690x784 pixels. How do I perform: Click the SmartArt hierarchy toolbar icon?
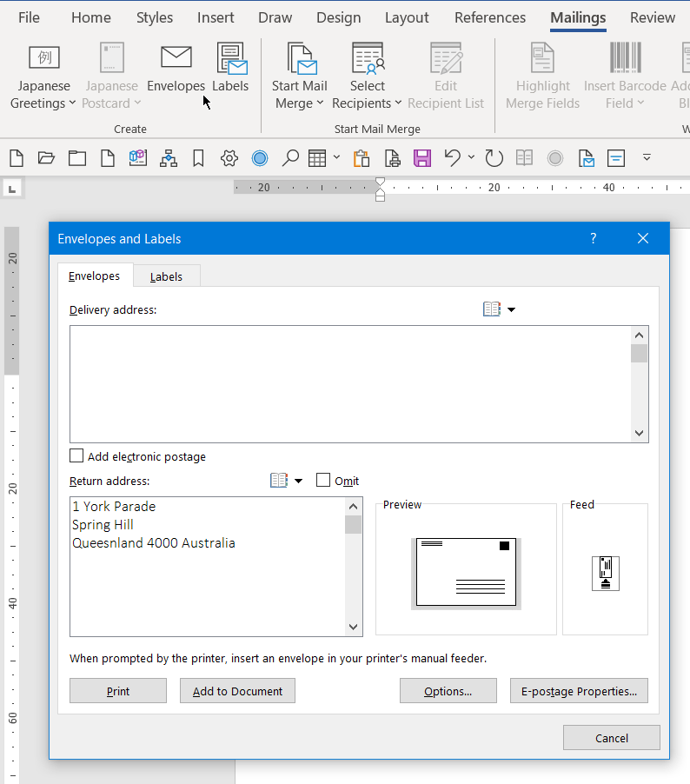click(169, 158)
